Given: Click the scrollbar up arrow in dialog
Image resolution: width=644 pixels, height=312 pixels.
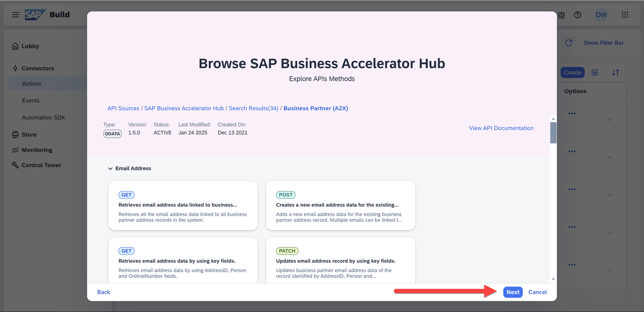Looking at the screenshot, I should (553, 119).
